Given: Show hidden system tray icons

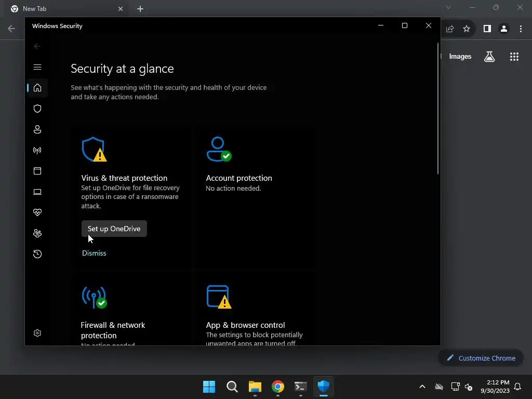Looking at the screenshot, I should click(x=422, y=387).
